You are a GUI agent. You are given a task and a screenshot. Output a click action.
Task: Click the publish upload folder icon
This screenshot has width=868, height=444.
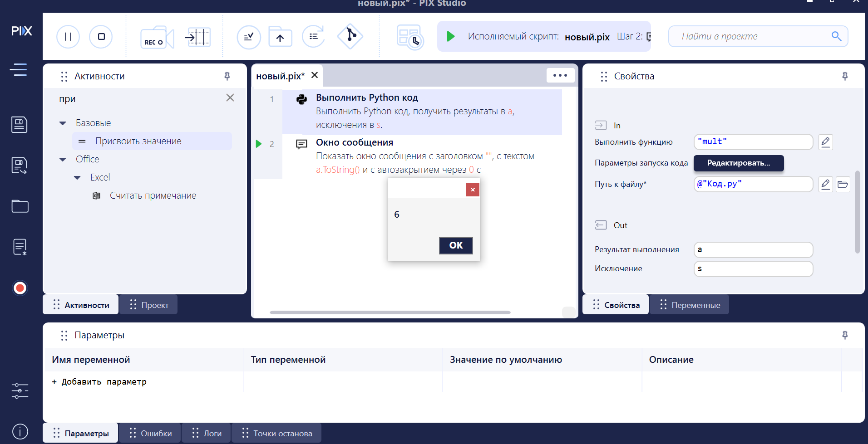click(280, 37)
